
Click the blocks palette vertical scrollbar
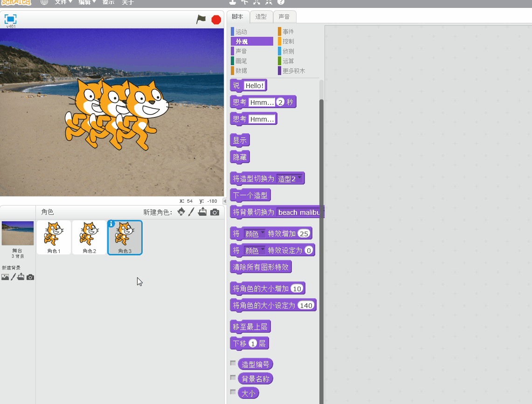click(x=321, y=233)
